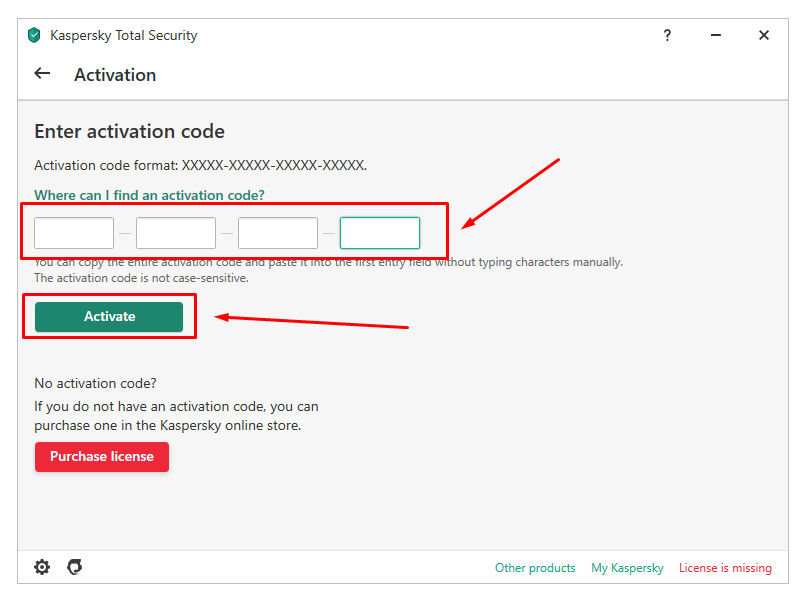The image size is (807, 605).
Task: Focus the fourth green-bordered code field
Action: pyautogui.click(x=380, y=233)
